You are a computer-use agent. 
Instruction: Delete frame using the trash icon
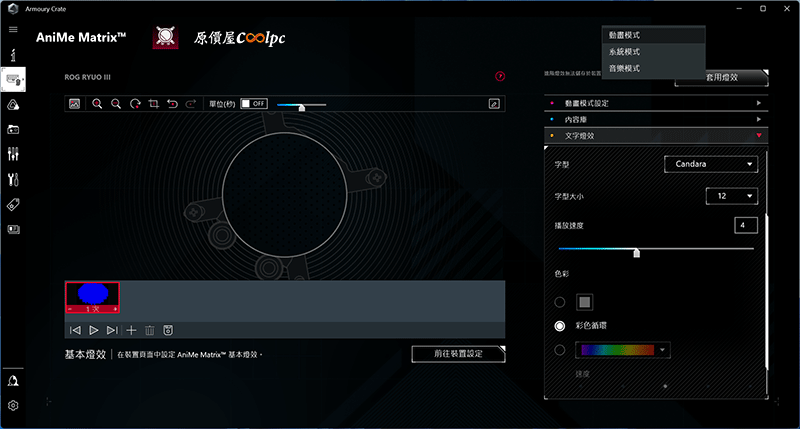click(x=149, y=331)
